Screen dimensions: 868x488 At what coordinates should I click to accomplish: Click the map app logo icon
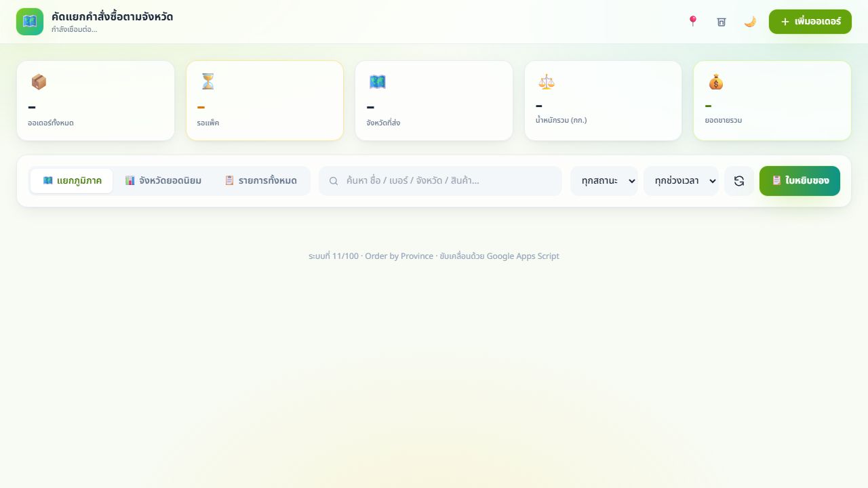[x=30, y=22]
